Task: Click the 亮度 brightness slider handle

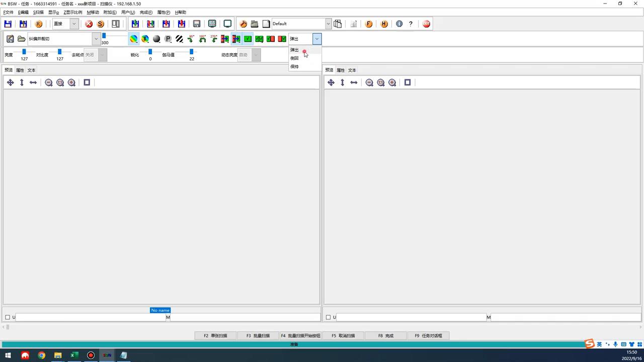Action: pos(24,52)
